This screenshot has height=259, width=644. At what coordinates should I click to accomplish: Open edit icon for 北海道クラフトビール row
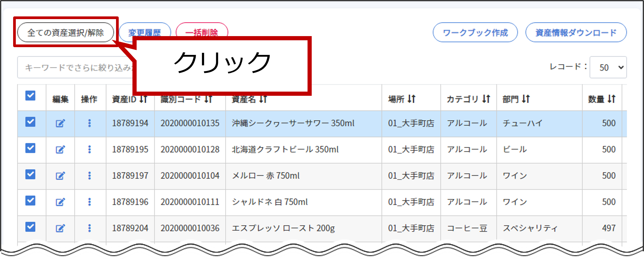60,149
